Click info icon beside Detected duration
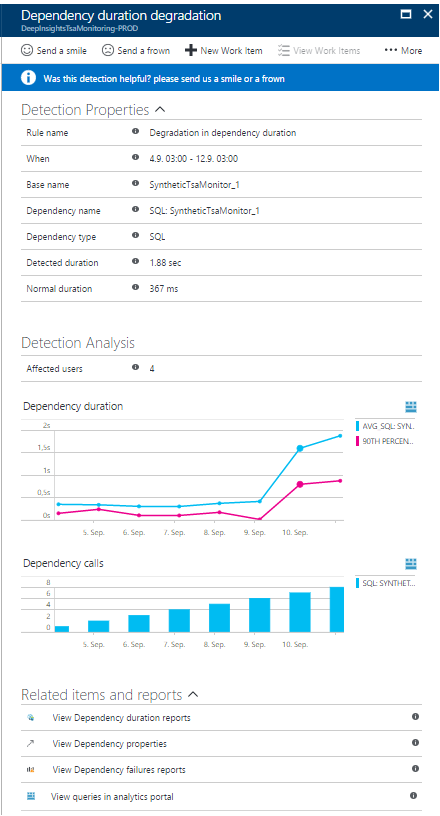The height and width of the screenshot is (816, 440). coord(135,262)
